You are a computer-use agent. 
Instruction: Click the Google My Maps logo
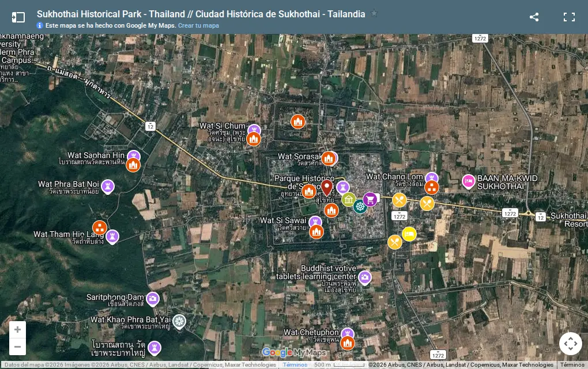tap(294, 352)
